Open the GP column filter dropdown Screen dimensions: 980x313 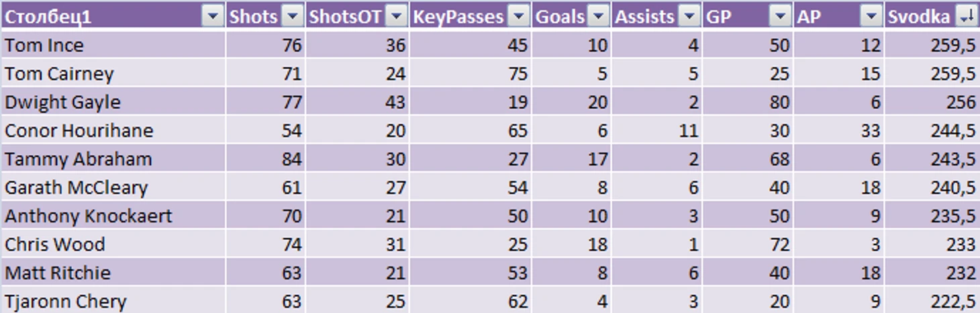point(781,17)
